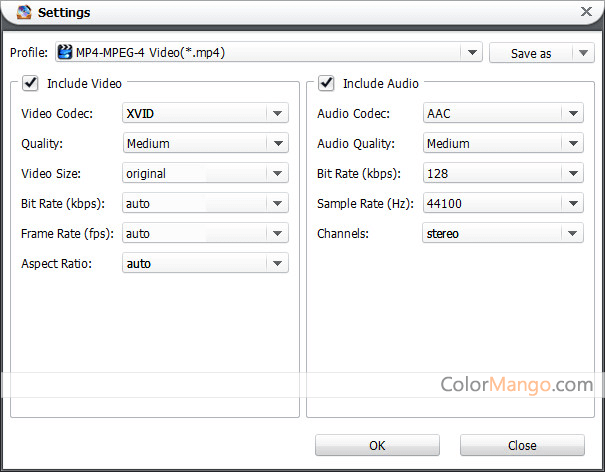This screenshot has width=605, height=472.
Task: Open the Aspect Ratio auto dropdown
Action: [205, 264]
